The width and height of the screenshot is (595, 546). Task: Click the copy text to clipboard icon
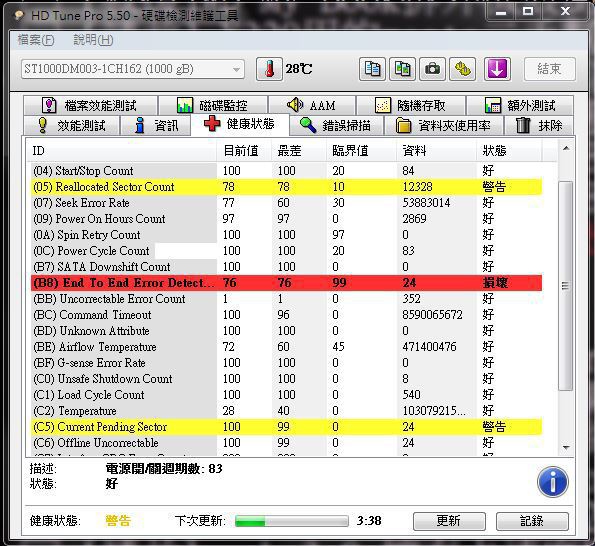click(372, 69)
